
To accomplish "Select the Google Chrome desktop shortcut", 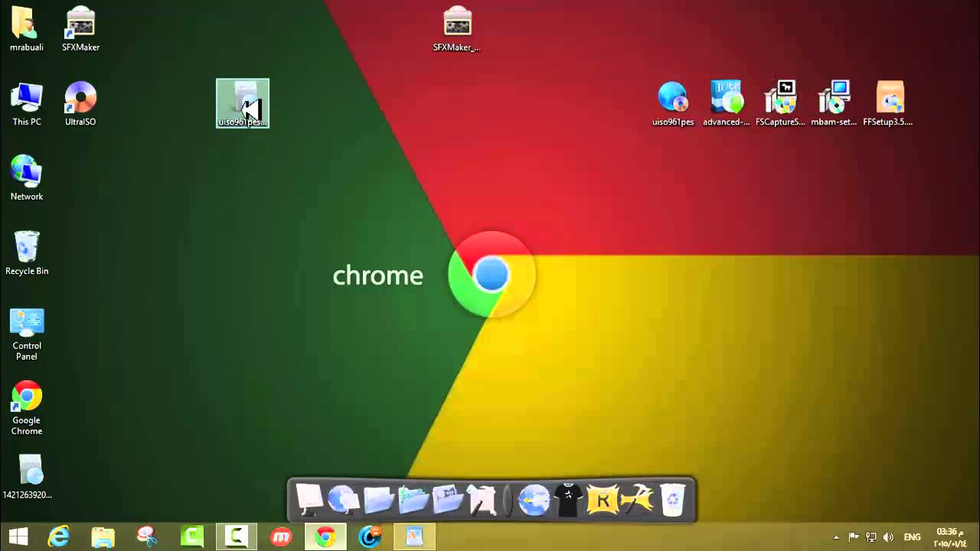I will click(x=27, y=408).
